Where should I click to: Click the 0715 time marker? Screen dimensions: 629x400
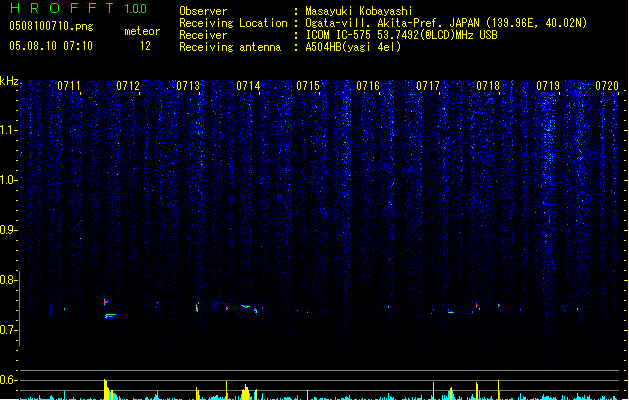[x=308, y=86]
